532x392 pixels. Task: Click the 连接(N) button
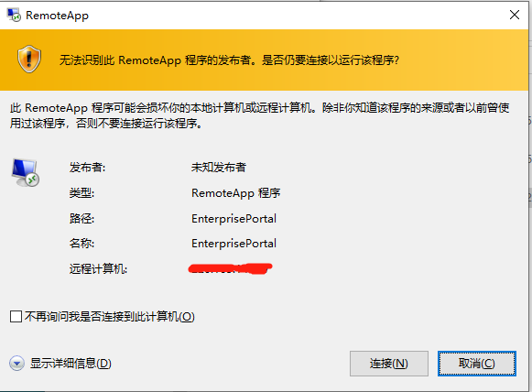pos(389,364)
